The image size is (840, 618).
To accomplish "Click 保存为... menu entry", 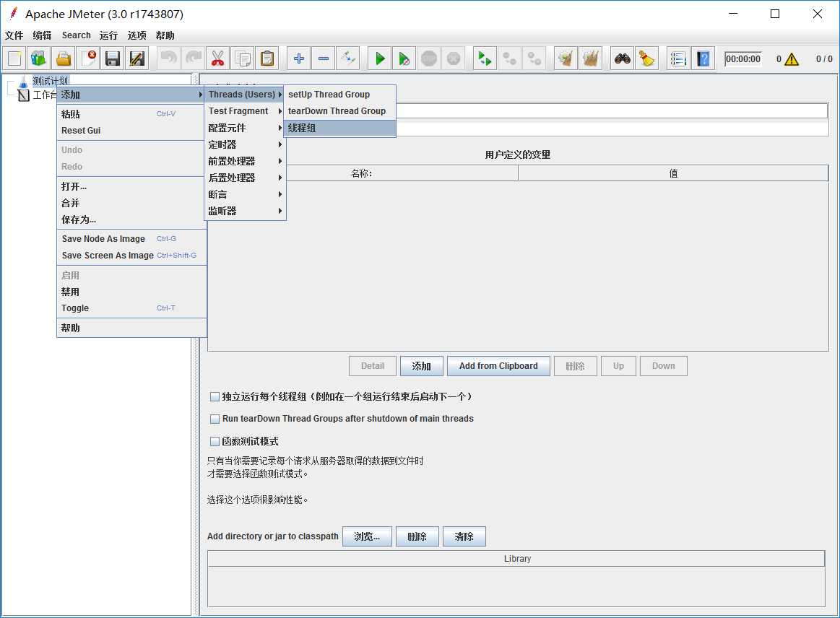I will (x=131, y=219).
